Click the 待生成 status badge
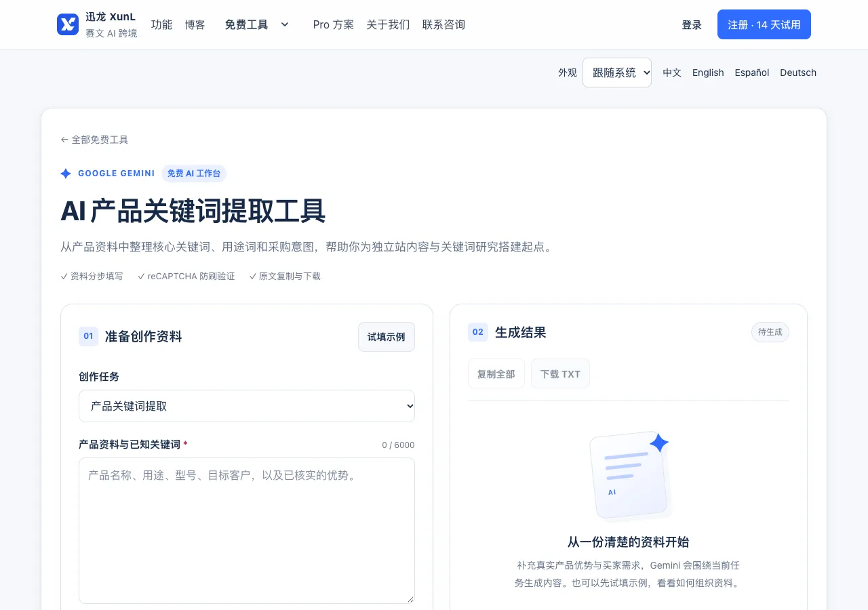Image resolution: width=868 pixels, height=610 pixels. pyautogui.click(x=770, y=332)
